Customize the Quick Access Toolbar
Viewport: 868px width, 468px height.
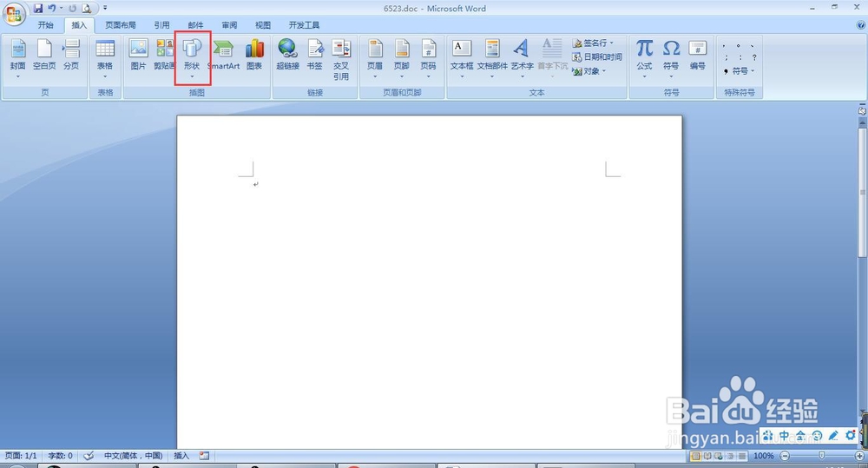click(x=105, y=9)
